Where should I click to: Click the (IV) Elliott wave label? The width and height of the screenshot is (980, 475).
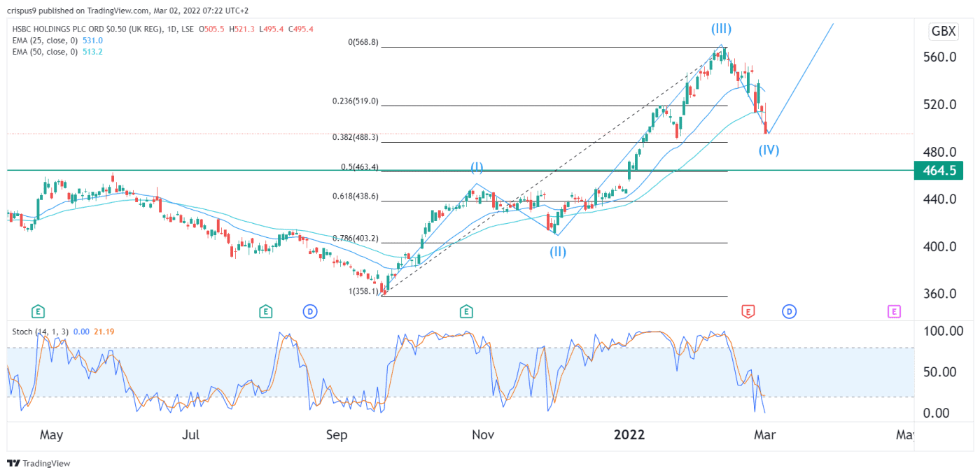click(x=769, y=150)
